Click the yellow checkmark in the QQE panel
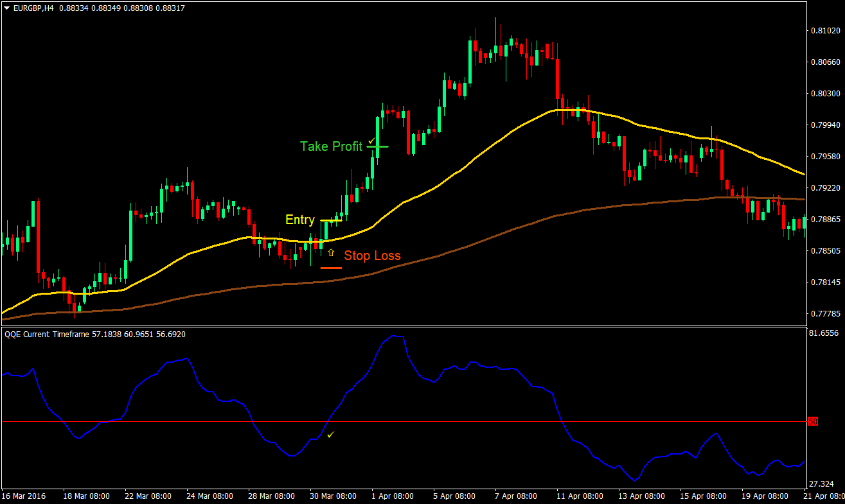845x504 pixels. (330, 435)
